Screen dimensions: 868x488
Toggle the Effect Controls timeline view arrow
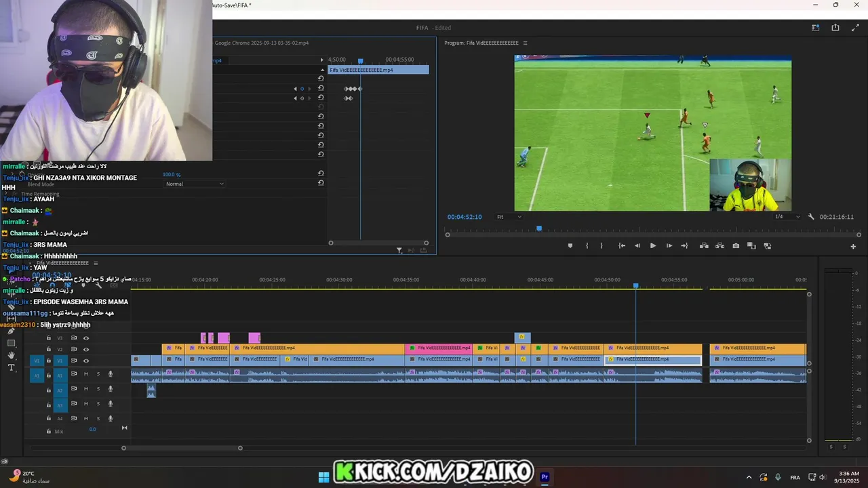tap(321, 60)
